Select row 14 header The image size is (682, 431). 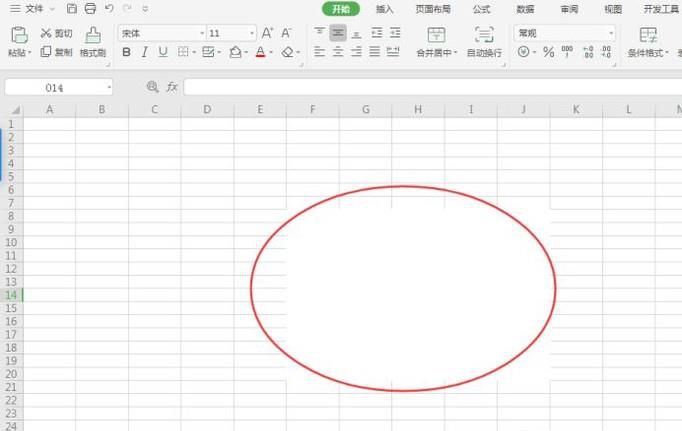[x=11, y=295]
